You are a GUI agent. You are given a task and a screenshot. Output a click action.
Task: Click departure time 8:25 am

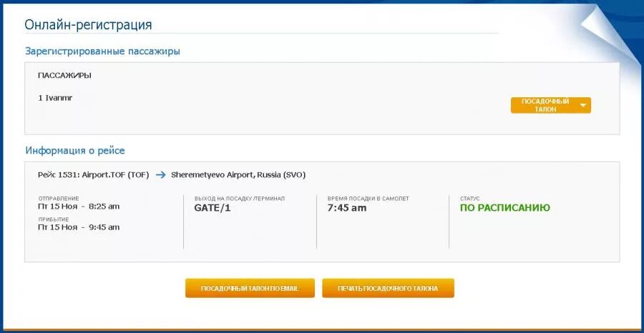point(104,207)
